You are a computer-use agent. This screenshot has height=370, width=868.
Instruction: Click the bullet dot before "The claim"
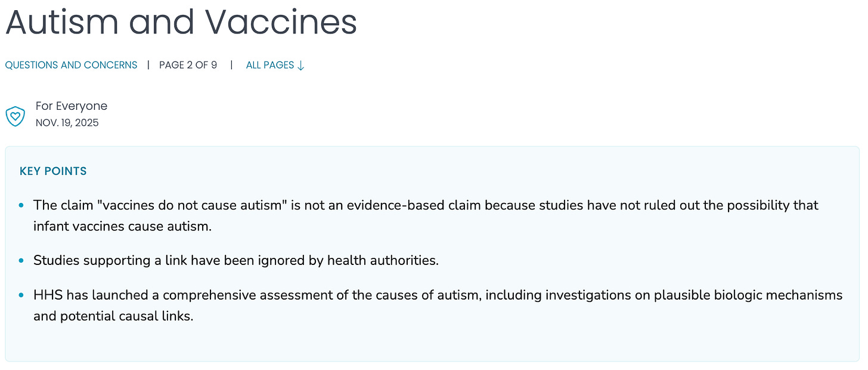point(21,205)
